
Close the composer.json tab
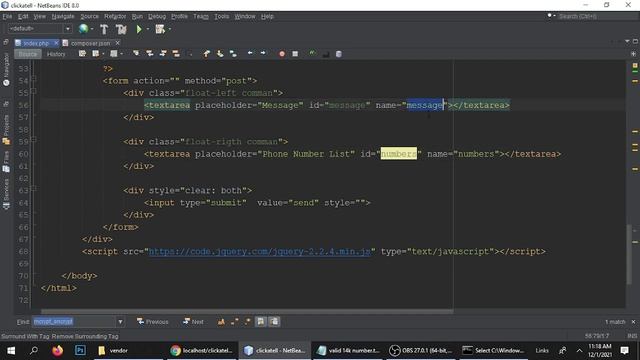(118, 42)
